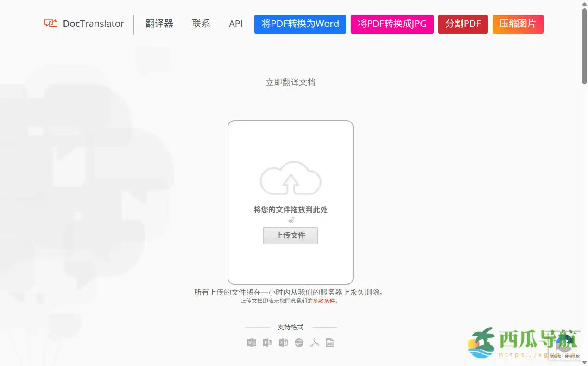The height and width of the screenshot is (366, 588).
Task: Click the DocTranslator logo icon
Action: tap(50, 23)
